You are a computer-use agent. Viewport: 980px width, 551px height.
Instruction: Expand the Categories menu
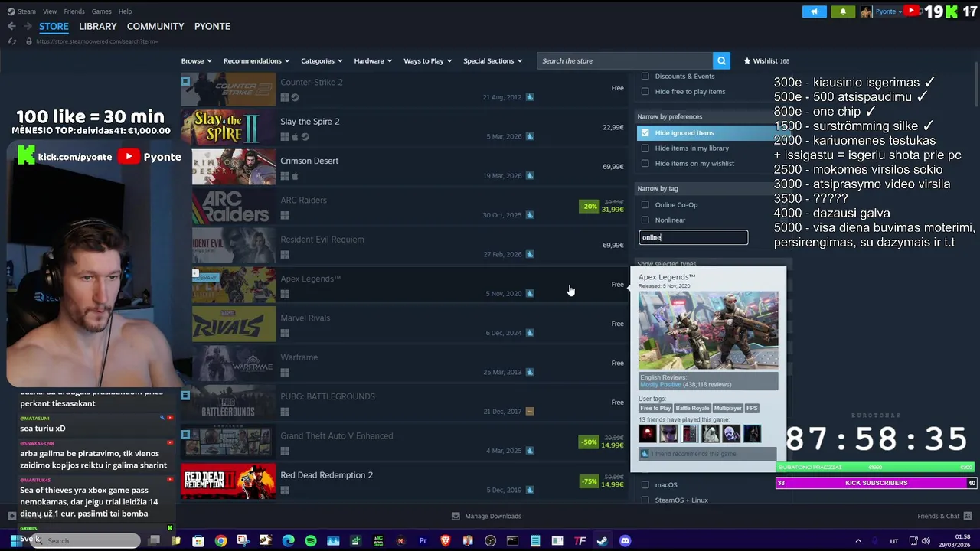coord(322,60)
